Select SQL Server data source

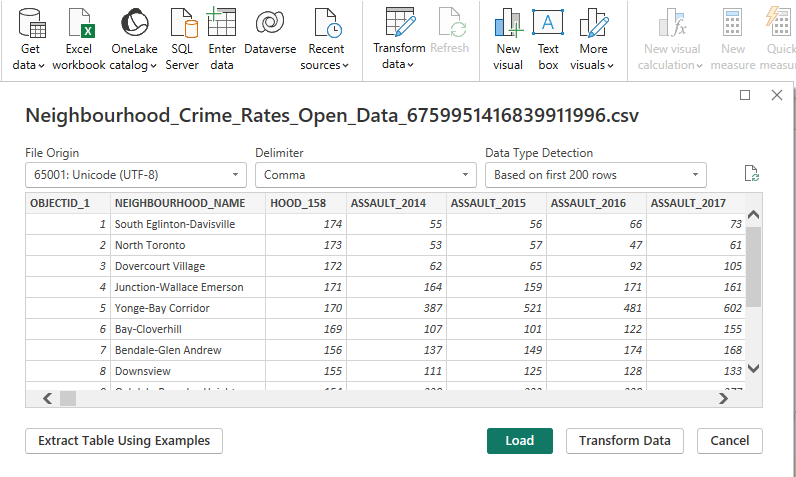click(x=181, y=38)
